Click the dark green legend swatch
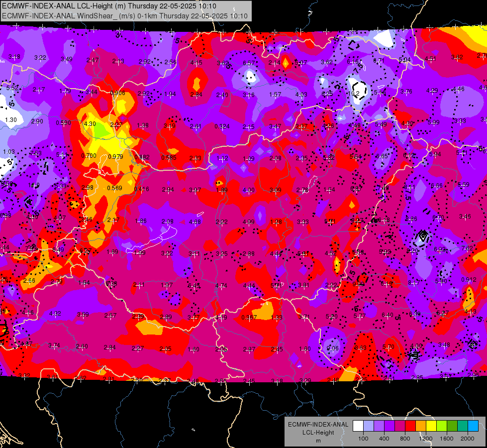Viewport: 487px width, 448px height. point(452,426)
